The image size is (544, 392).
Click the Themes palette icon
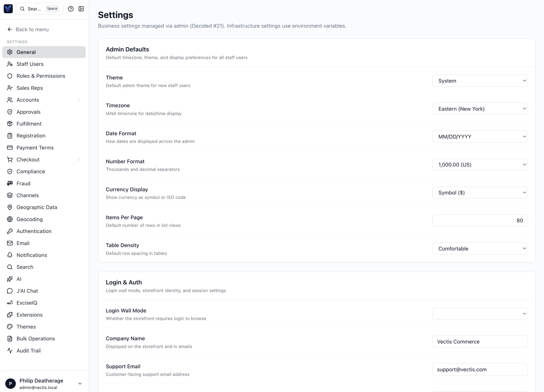coord(10,327)
